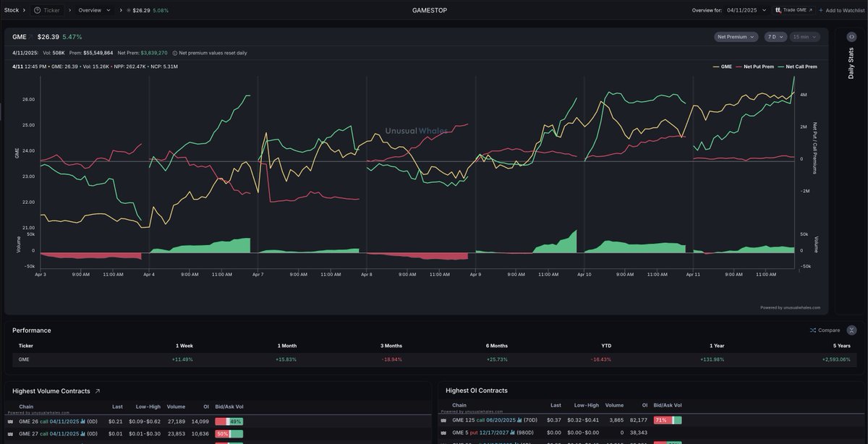This screenshot has width=868, height=444.
Task: Open Highest Volume Contracts external arrow
Action: coord(98,391)
